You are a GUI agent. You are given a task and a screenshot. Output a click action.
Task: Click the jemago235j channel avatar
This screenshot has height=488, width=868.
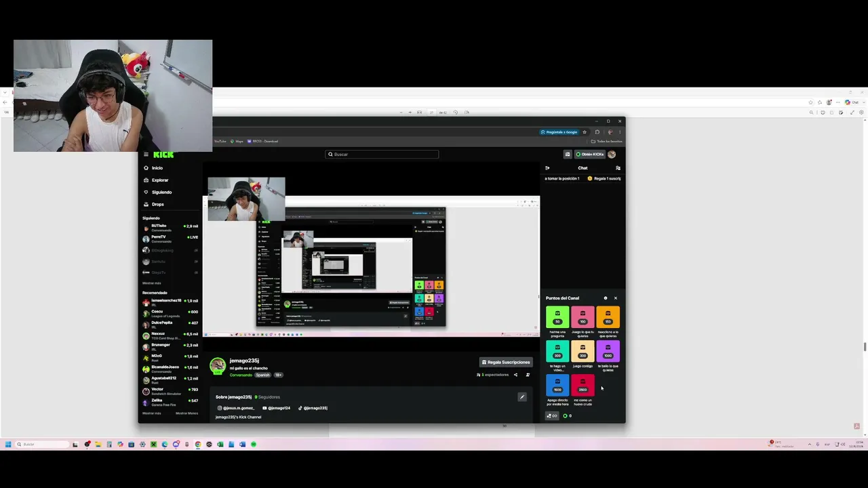point(217,366)
